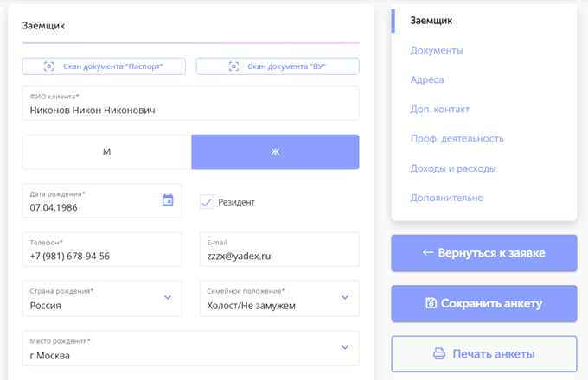
Task: Jump to the Проф. деятельность section
Action: tap(457, 138)
